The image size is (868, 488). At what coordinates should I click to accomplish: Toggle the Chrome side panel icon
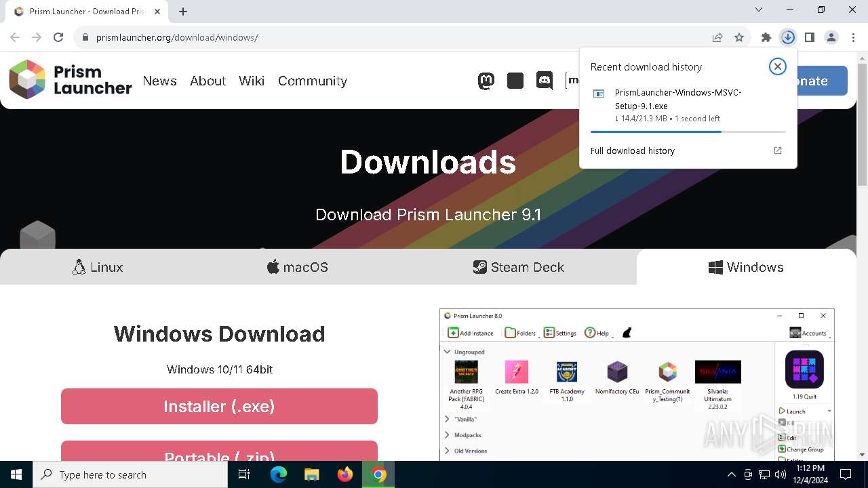pos(810,37)
